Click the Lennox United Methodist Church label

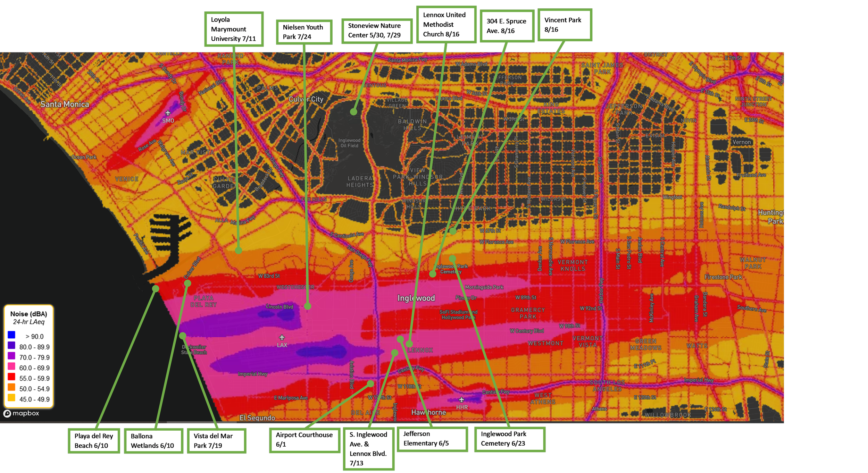(x=446, y=25)
